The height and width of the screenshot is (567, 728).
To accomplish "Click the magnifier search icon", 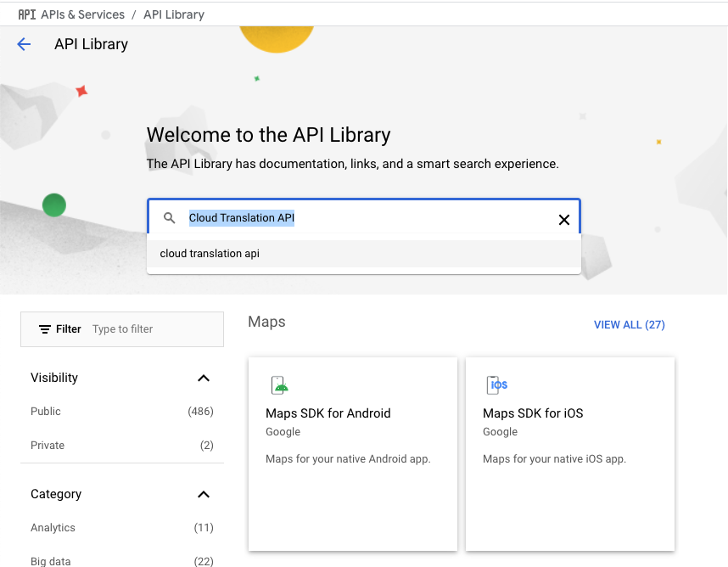I will point(170,218).
